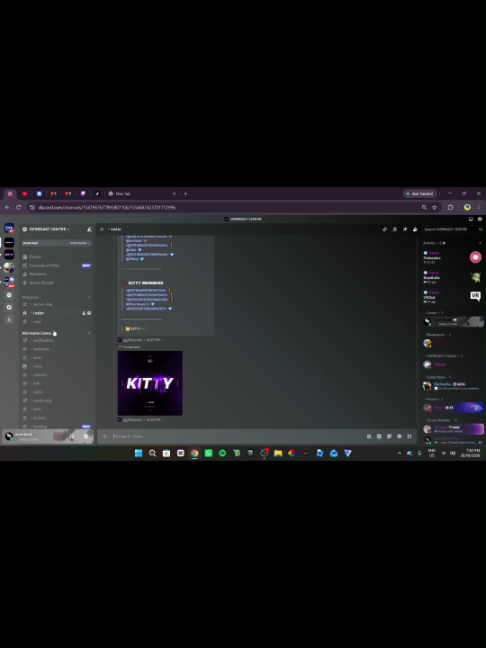
Task: Open the KITTY image attachment
Action: click(150, 383)
